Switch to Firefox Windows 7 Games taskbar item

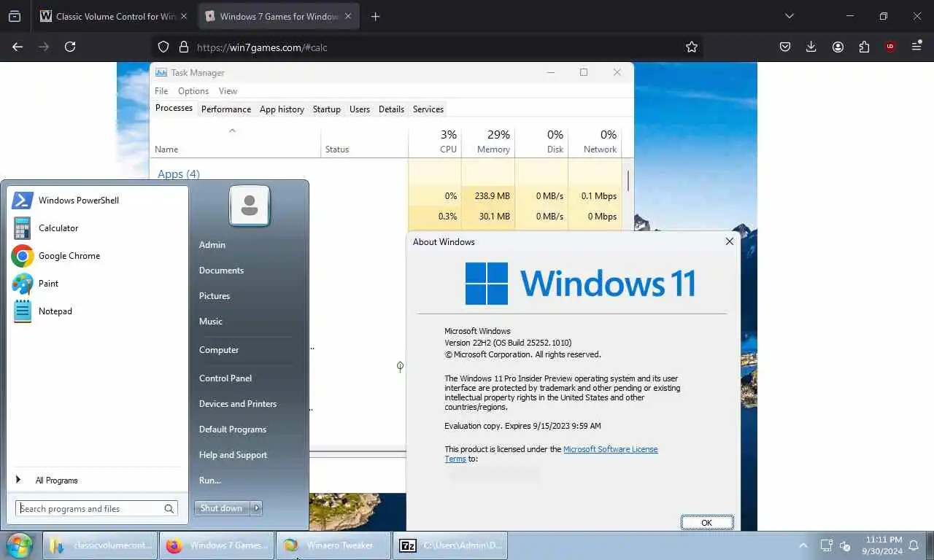click(x=217, y=545)
